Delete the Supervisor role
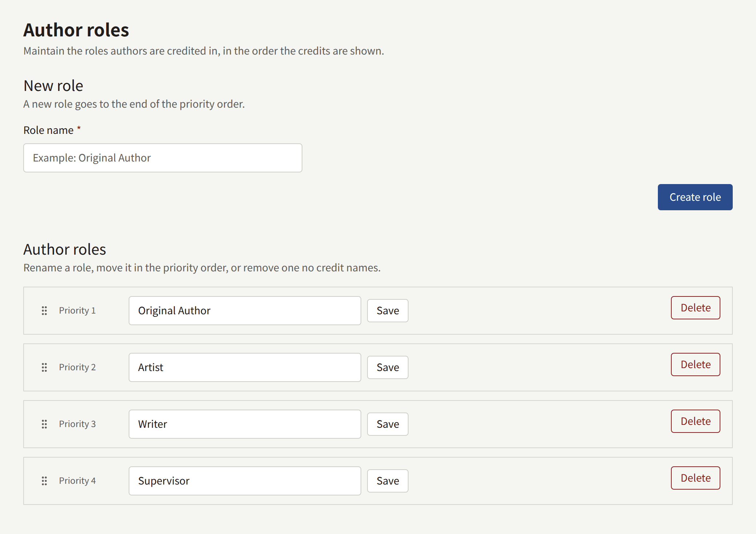 [x=696, y=478]
